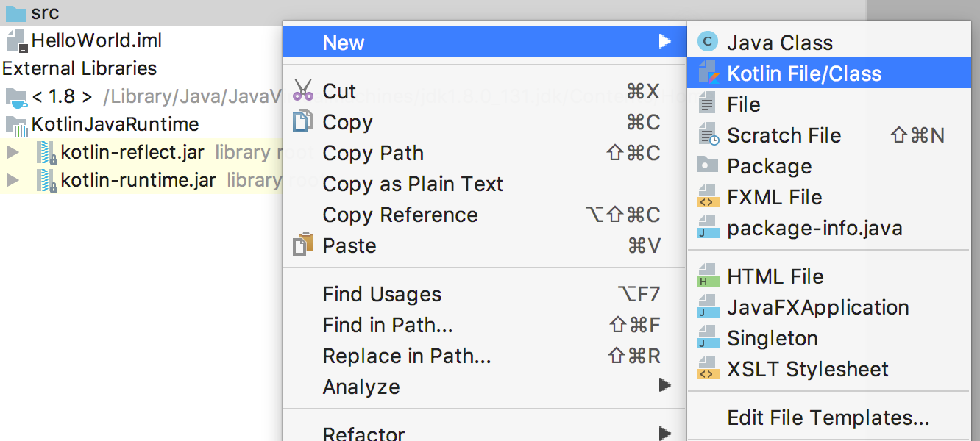
Task: Create a Scratch File
Action: click(784, 135)
